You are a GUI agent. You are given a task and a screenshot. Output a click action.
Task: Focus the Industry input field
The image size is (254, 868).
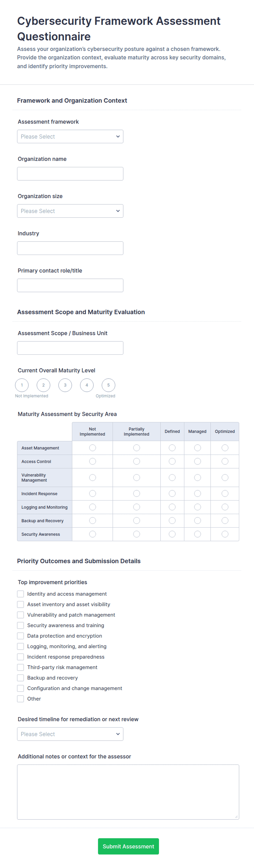tap(70, 248)
